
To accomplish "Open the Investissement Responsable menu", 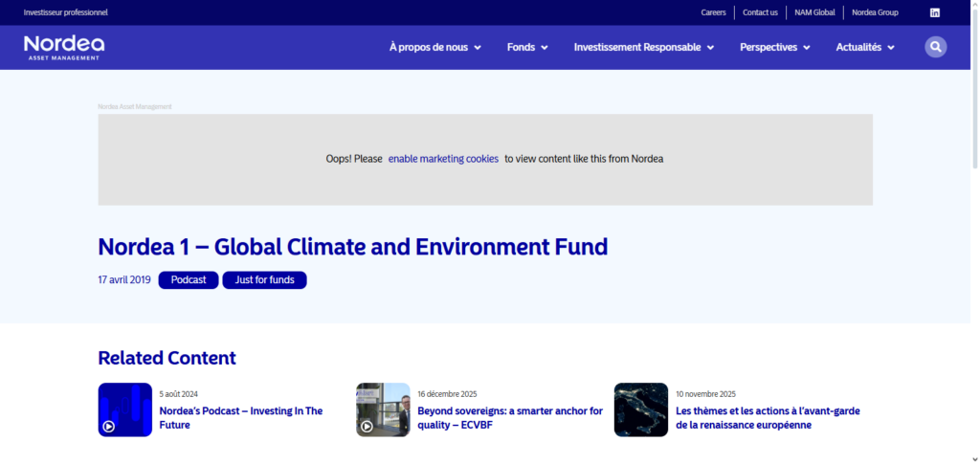I will coord(637,48).
